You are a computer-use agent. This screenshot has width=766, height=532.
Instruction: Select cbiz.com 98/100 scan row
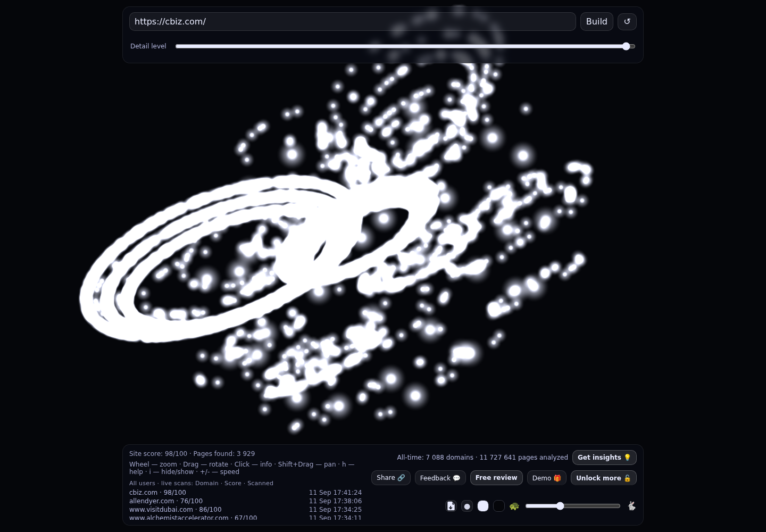(x=245, y=493)
